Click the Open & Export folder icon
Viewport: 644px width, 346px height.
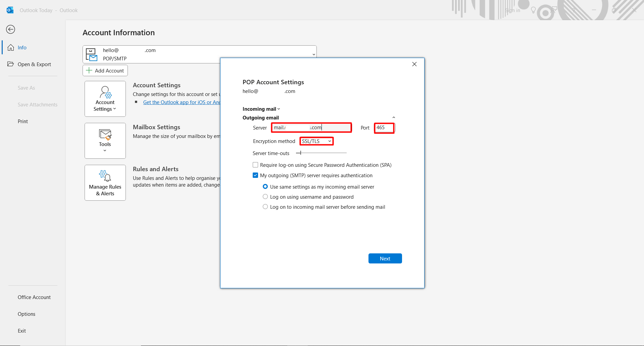[x=11, y=64]
